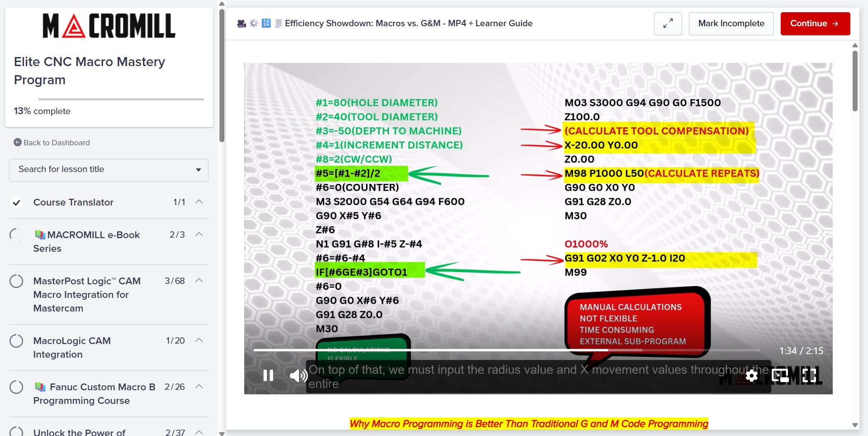Toggle Fanuc Custom Macro B completion circle

click(x=16, y=387)
